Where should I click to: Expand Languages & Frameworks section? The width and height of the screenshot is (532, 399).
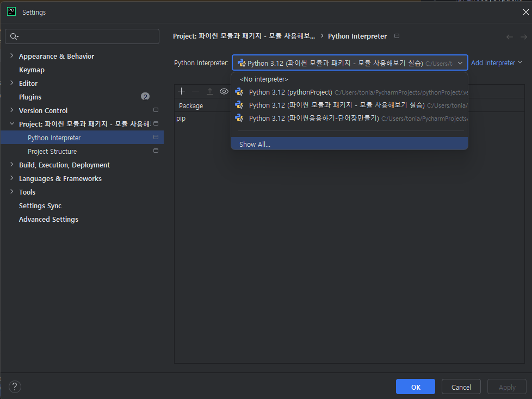pyautogui.click(x=12, y=178)
